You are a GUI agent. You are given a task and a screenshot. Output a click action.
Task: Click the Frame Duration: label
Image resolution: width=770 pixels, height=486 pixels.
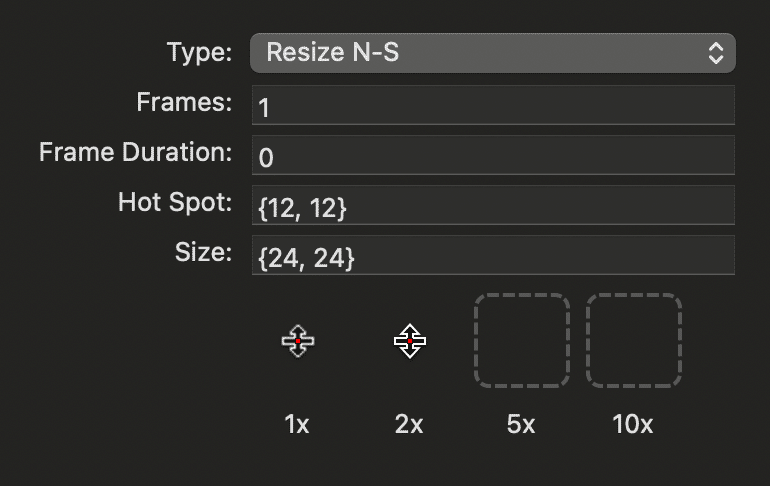(136, 152)
